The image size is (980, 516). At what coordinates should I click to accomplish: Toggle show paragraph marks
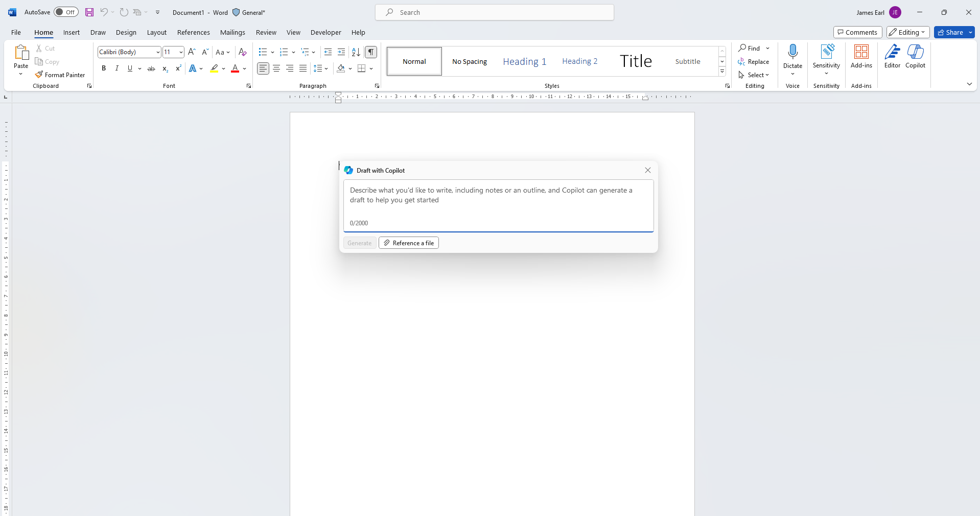pos(371,52)
